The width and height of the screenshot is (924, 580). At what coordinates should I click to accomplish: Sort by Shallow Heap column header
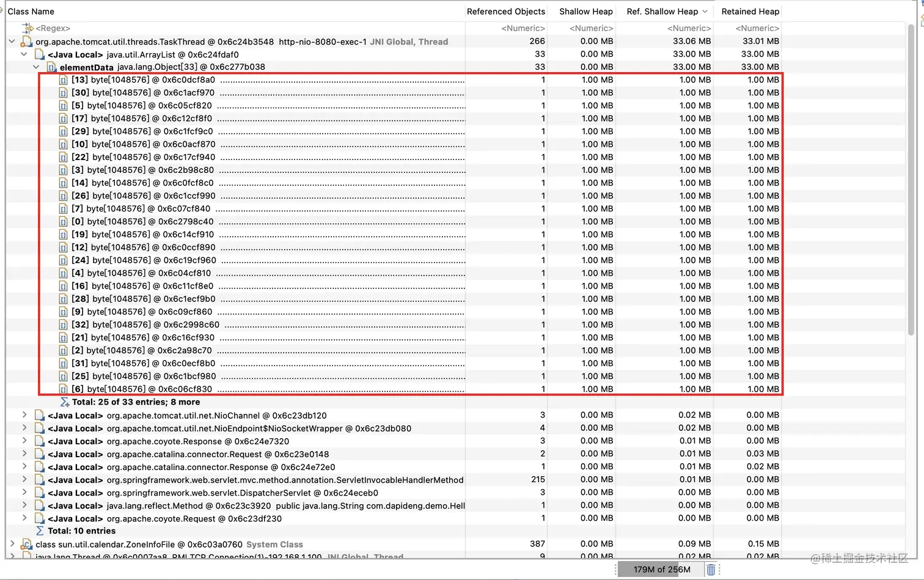coord(585,11)
